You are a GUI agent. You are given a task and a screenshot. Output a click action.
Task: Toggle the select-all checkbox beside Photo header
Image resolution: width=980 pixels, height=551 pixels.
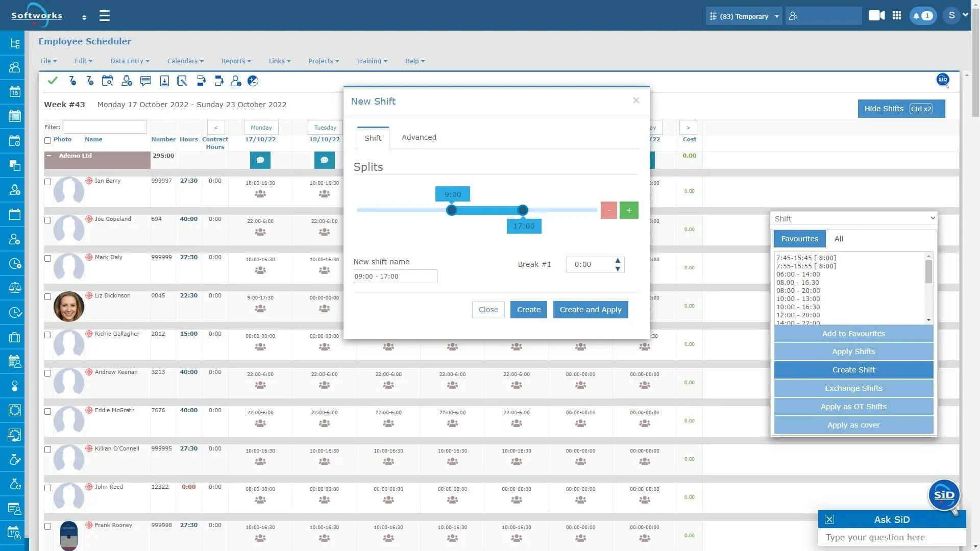pyautogui.click(x=48, y=140)
